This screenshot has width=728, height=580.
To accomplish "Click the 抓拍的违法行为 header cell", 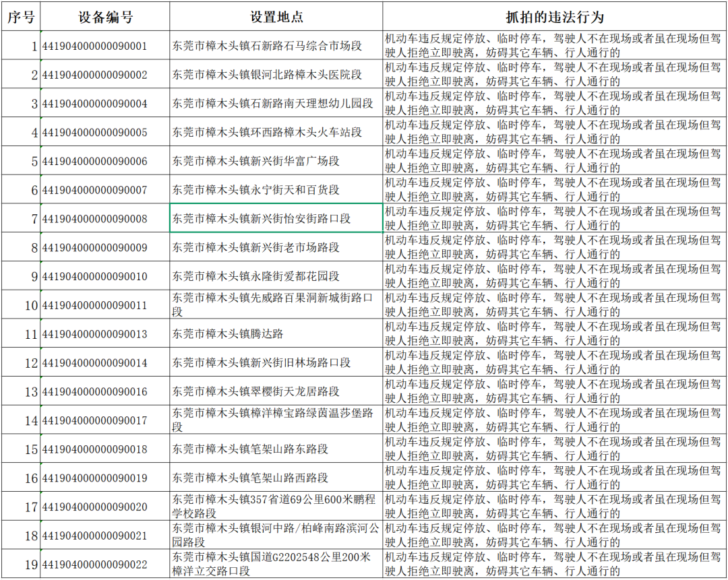I will (x=555, y=17).
